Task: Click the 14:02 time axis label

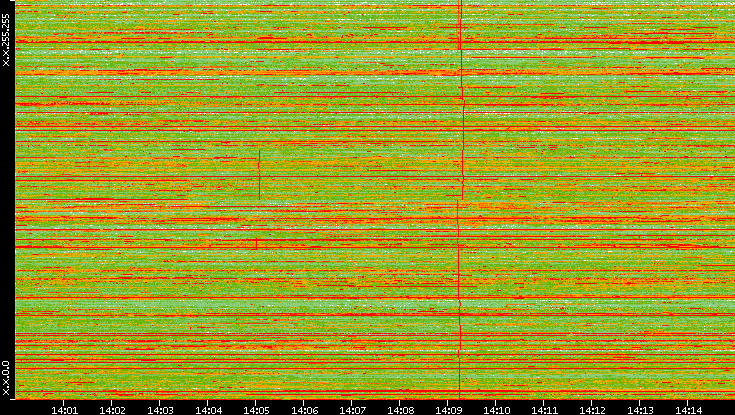Action: pyautogui.click(x=112, y=410)
